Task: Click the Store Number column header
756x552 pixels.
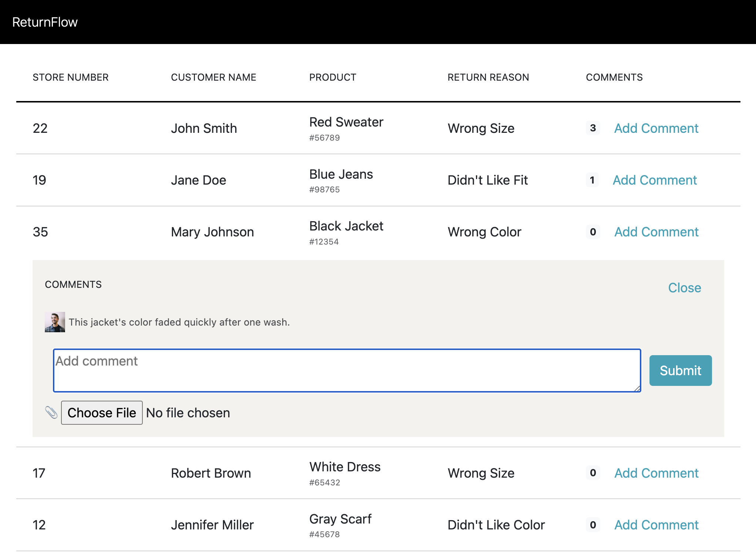Action: coord(70,77)
